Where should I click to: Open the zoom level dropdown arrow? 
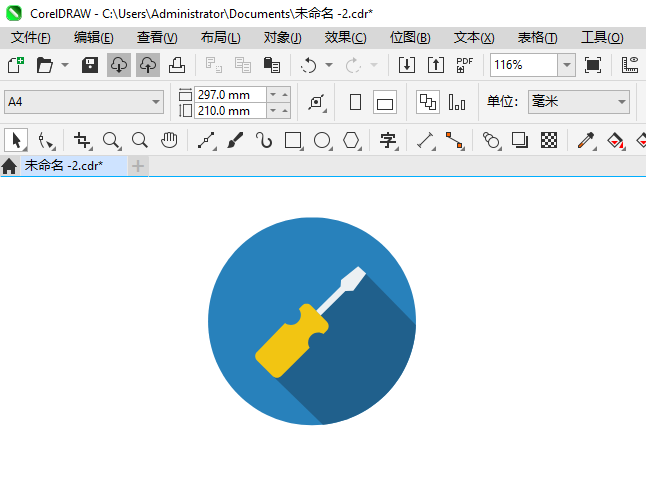click(566, 65)
